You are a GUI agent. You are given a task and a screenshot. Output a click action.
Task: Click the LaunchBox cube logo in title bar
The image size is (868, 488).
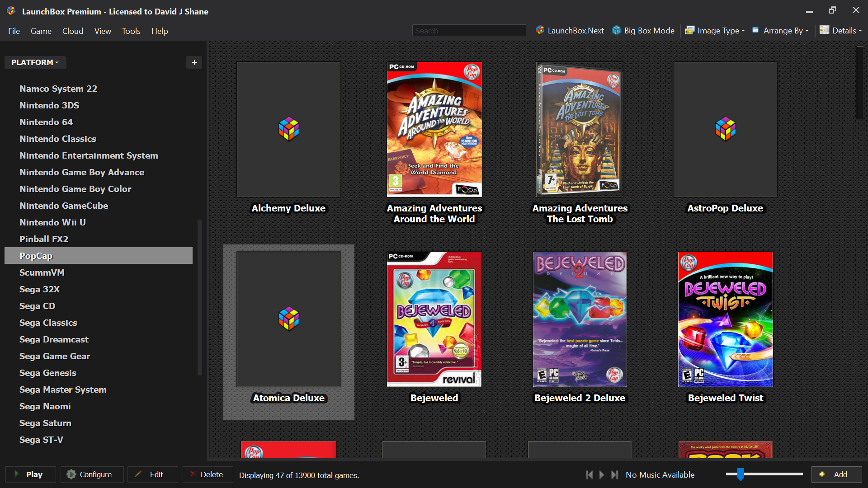(11, 11)
